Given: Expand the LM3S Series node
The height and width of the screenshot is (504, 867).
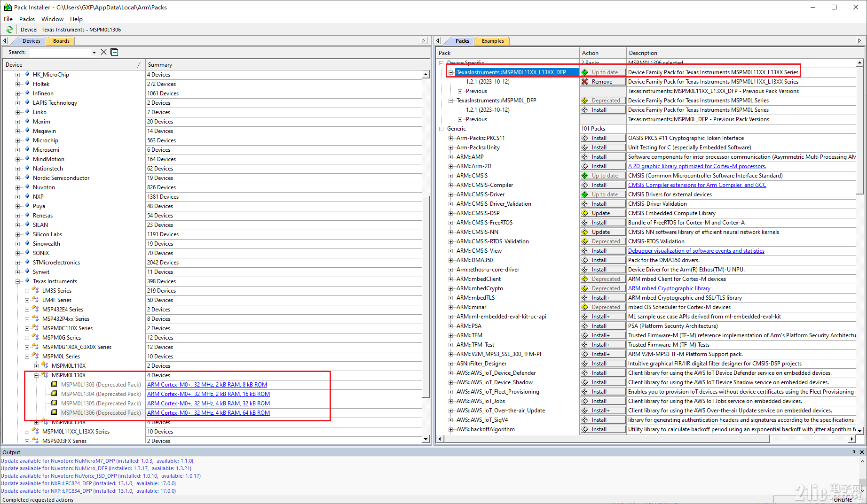Looking at the screenshot, I should [x=27, y=291].
